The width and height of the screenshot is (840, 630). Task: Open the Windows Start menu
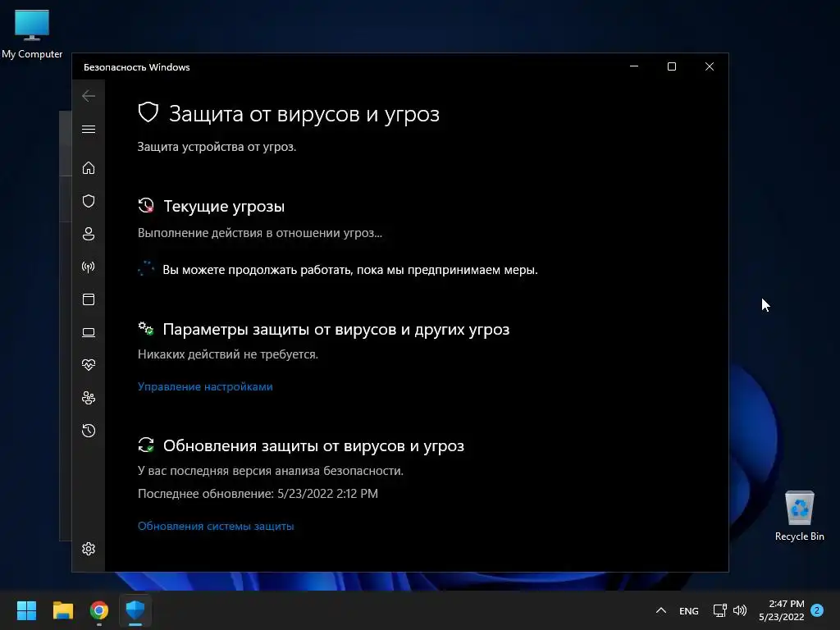click(26, 610)
